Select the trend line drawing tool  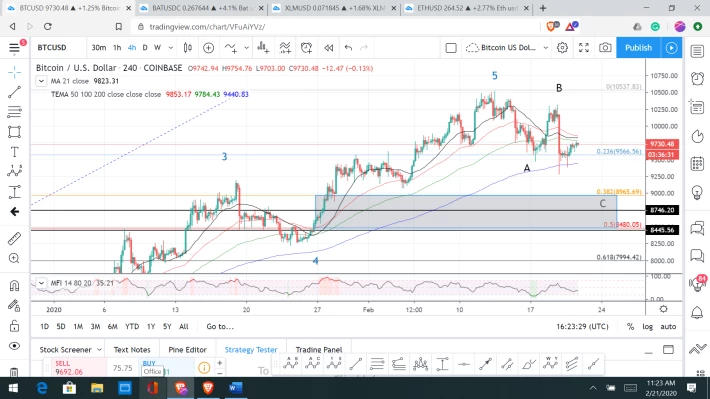point(14,92)
